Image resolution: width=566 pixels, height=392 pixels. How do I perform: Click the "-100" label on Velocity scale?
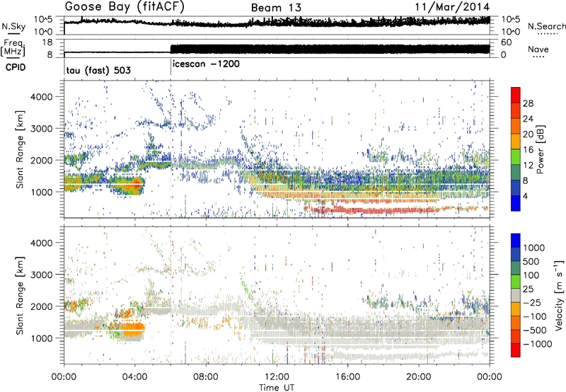point(535,316)
